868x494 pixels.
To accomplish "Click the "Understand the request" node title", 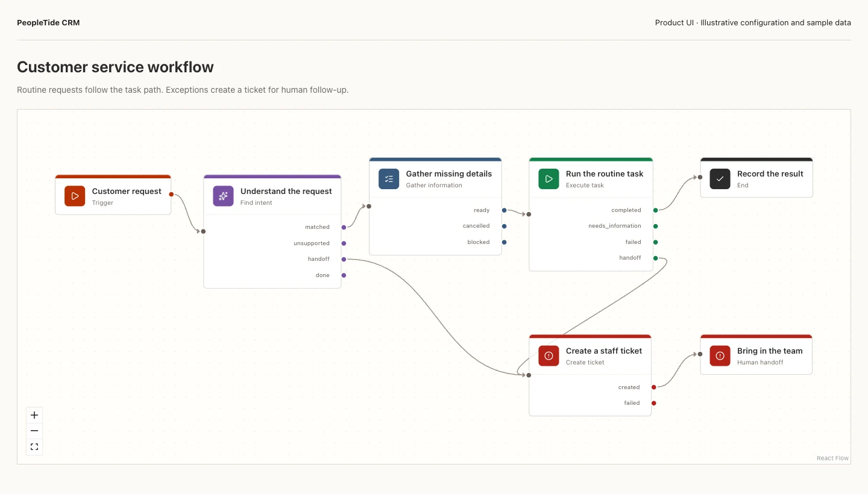I will (x=286, y=191).
